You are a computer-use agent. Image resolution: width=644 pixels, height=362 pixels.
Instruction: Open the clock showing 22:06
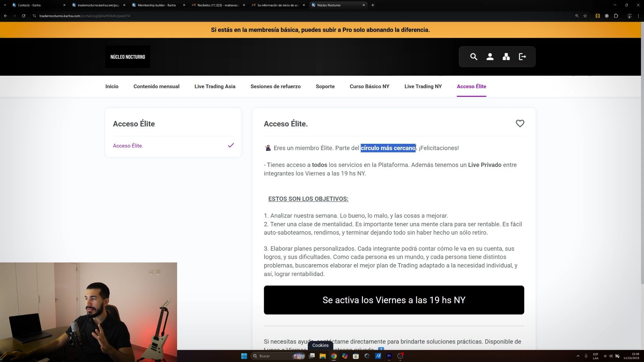[x=632, y=356]
